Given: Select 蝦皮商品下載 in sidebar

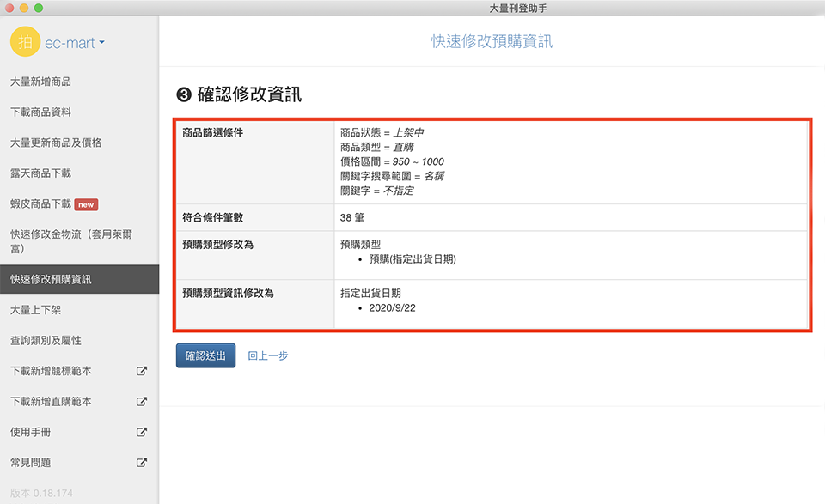Looking at the screenshot, I should click(40, 204).
